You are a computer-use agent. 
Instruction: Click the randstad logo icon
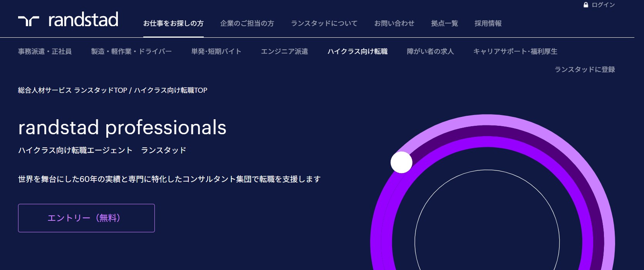point(29,21)
